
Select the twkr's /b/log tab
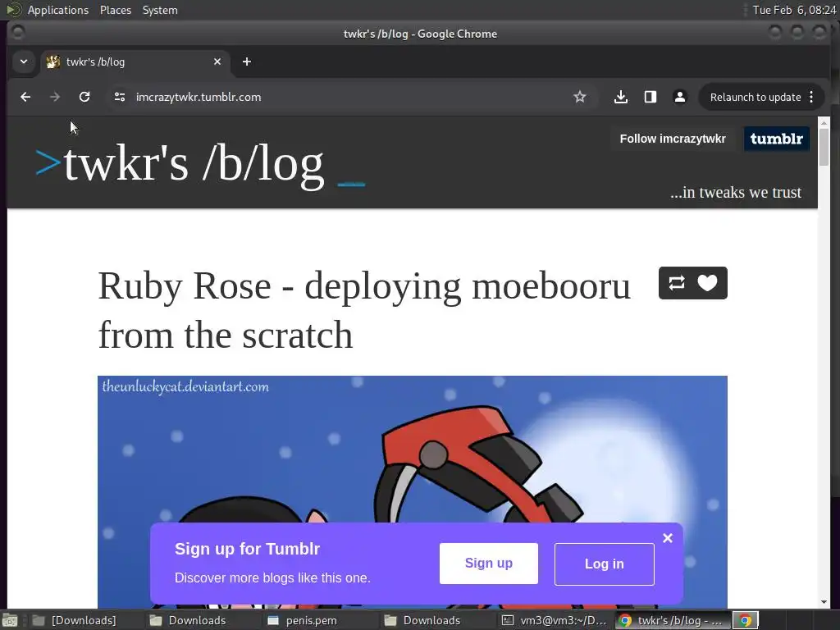pyautogui.click(x=135, y=62)
